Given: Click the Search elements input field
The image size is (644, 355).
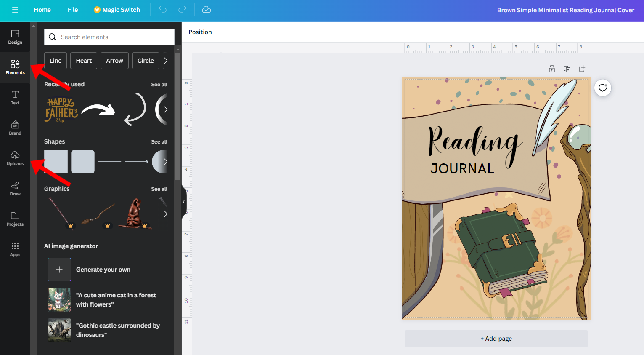Looking at the screenshot, I should click(x=109, y=37).
